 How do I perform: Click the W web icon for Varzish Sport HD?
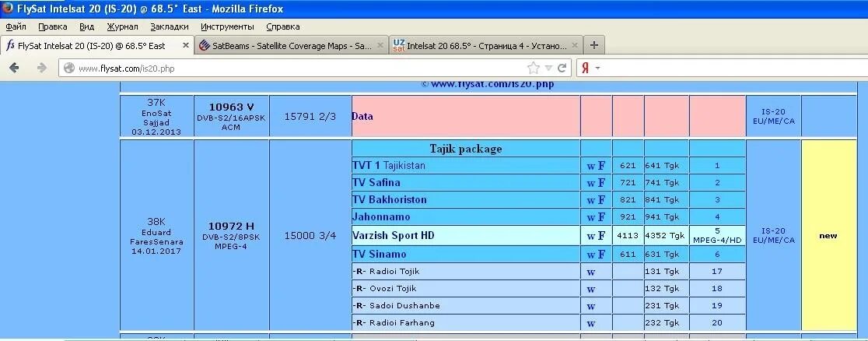(x=590, y=236)
